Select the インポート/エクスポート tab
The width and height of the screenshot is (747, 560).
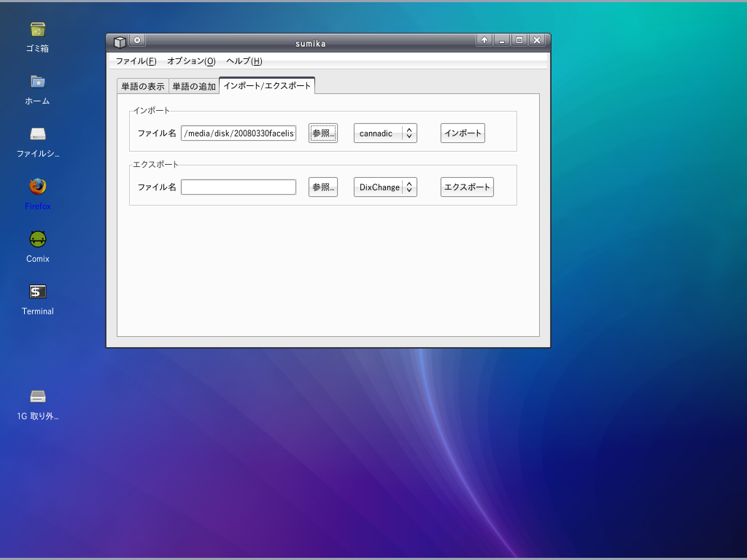pos(267,86)
